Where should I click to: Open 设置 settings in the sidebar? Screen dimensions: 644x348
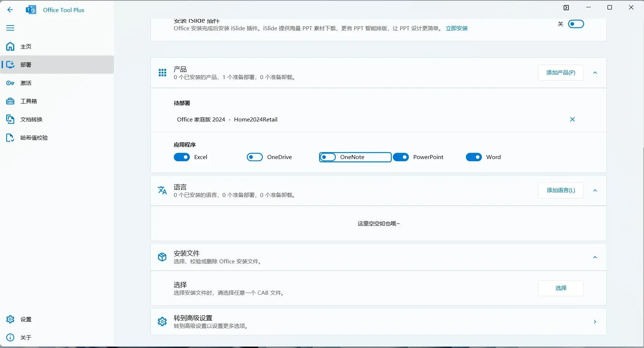[x=57, y=319]
